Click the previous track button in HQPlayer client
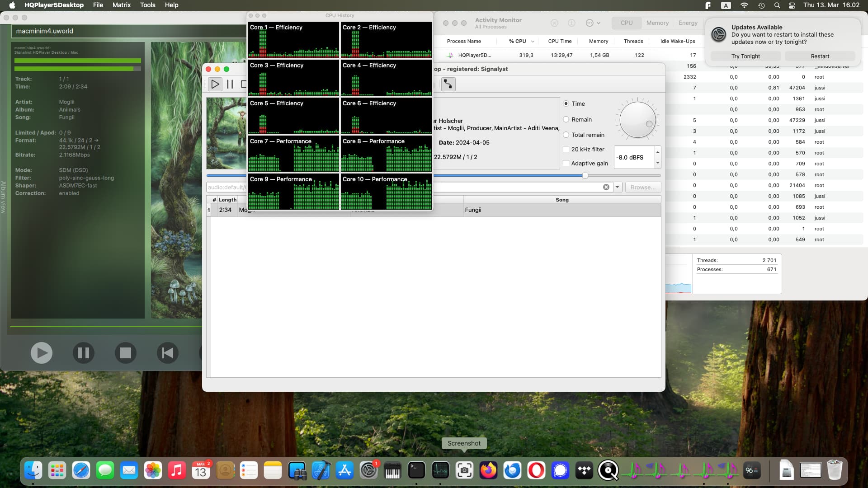 pyautogui.click(x=168, y=353)
